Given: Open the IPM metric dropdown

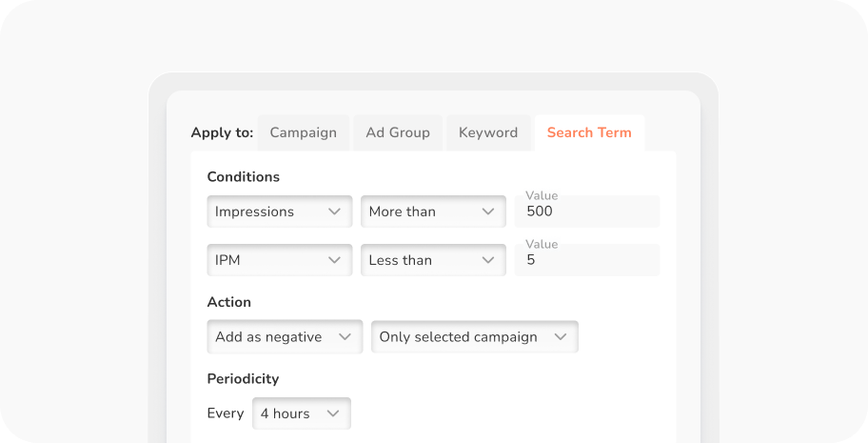Looking at the screenshot, I should click(279, 260).
